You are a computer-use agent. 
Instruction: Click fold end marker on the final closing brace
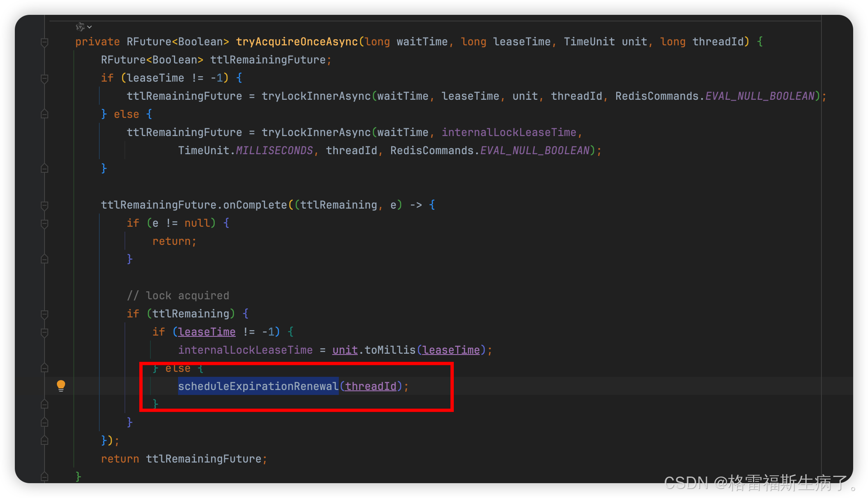point(45,477)
